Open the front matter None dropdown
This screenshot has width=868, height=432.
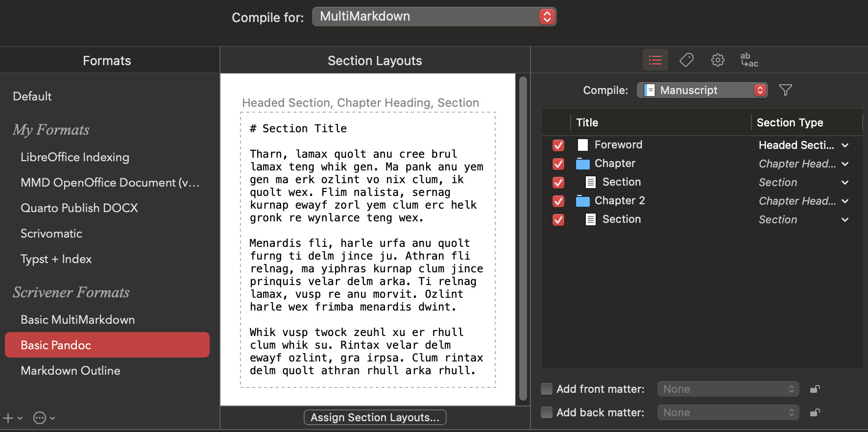(x=728, y=389)
